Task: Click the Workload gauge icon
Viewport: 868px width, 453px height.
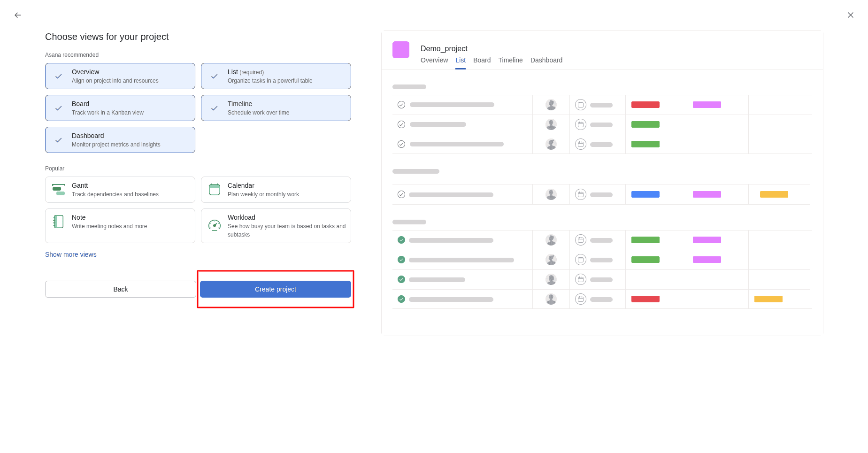Action: coord(215,225)
